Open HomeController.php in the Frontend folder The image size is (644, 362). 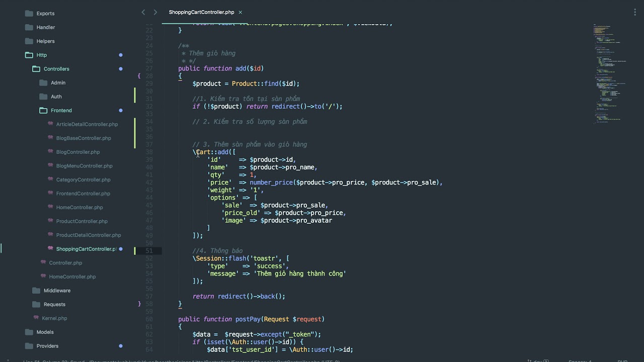coord(79,207)
